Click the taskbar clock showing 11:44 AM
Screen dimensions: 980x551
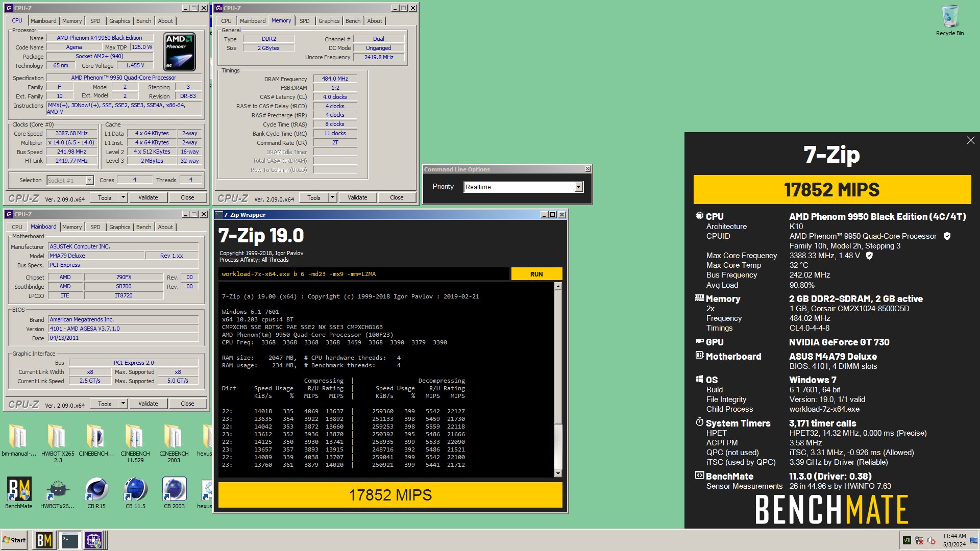click(954, 540)
